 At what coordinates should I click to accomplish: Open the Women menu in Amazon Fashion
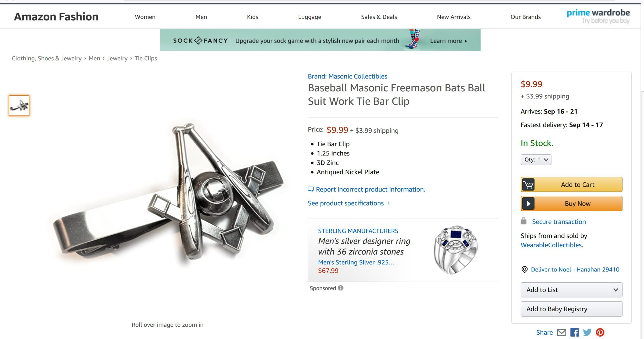coord(145,17)
